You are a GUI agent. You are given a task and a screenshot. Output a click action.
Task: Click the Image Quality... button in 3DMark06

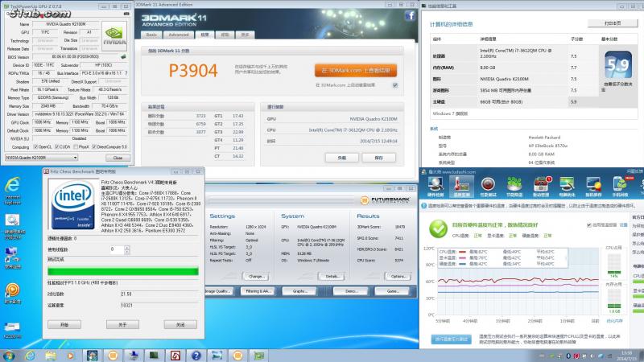(x=218, y=291)
